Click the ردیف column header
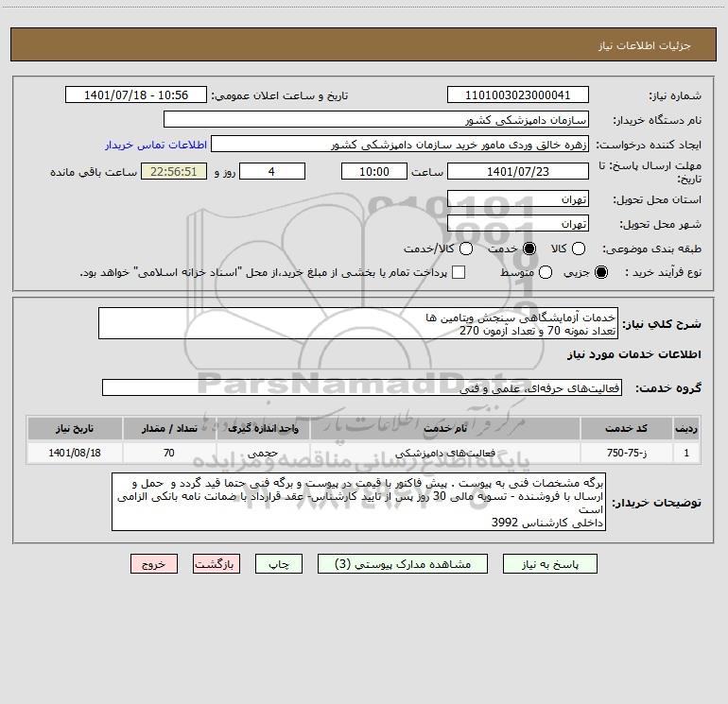The height and width of the screenshot is (704, 728). pyautogui.click(x=686, y=428)
